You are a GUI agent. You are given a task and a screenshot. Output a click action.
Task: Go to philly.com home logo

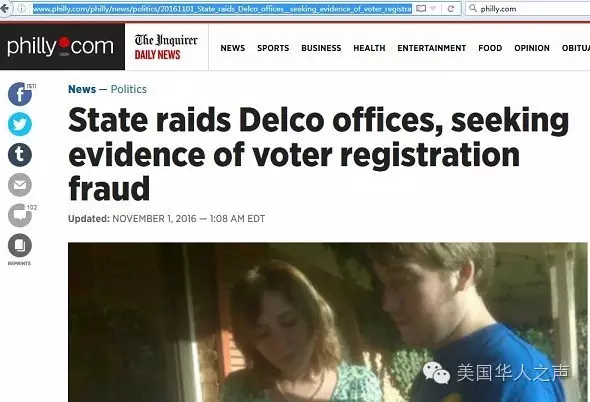(x=62, y=47)
